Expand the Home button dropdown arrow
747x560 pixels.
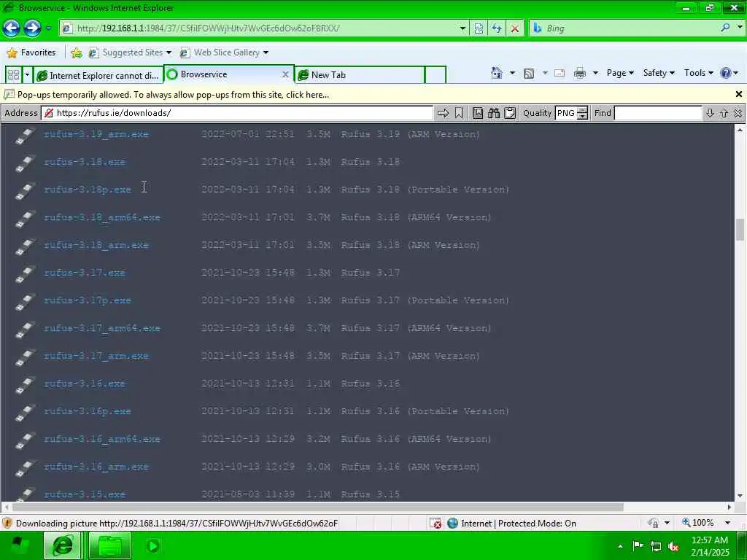pos(512,73)
